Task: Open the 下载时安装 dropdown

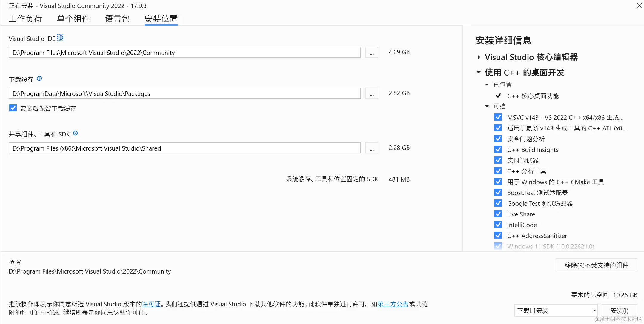Action: click(556, 311)
